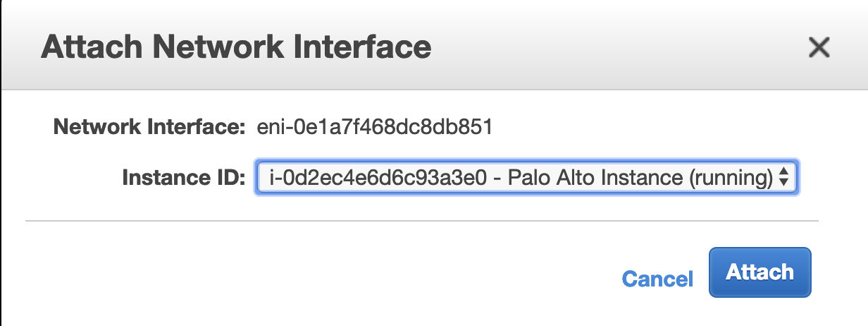This screenshot has height=326, width=868.
Task: Click the horizontal divider above the buttons
Action: (421, 221)
